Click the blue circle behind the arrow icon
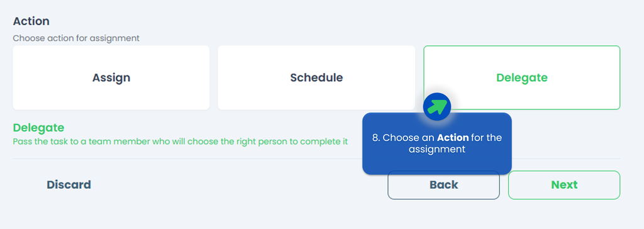This screenshot has height=229, width=644. (x=437, y=107)
